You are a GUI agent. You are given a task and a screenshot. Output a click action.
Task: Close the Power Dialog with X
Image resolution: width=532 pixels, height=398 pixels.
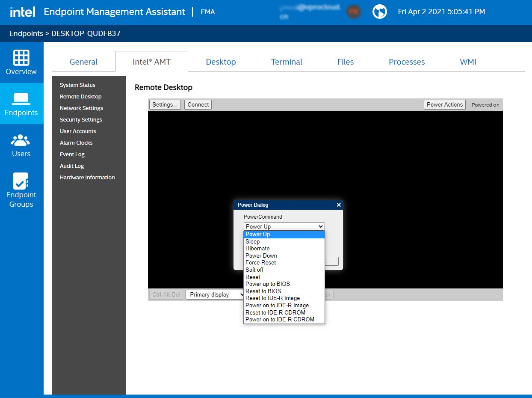tap(339, 205)
